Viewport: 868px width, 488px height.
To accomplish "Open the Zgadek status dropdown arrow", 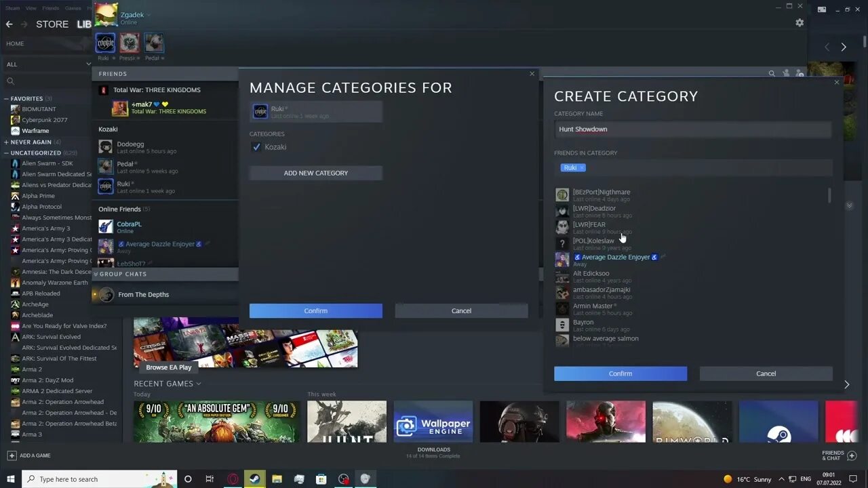I will coord(149,15).
